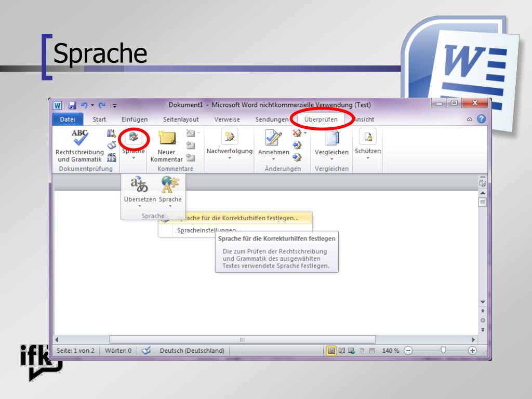Open Word help with the question mark icon
Screen dimensions: 532x399
(481, 119)
